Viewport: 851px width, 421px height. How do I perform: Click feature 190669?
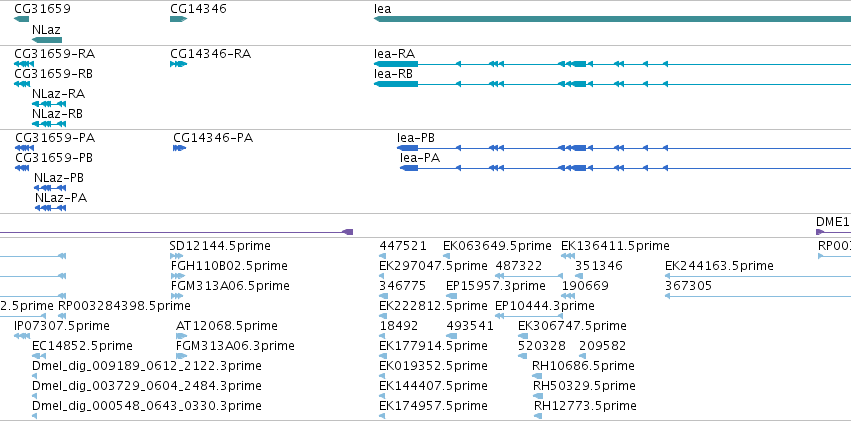(585, 286)
